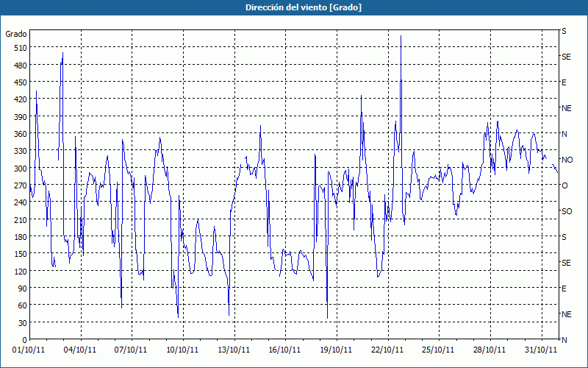588x368 pixels.
Task: Select the 270 value on degree axis
Action: coord(21,185)
